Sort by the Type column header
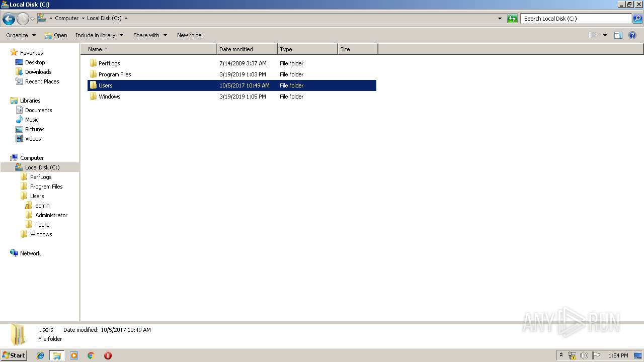Image resolution: width=644 pixels, height=362 pixels. tap(307, 49)
